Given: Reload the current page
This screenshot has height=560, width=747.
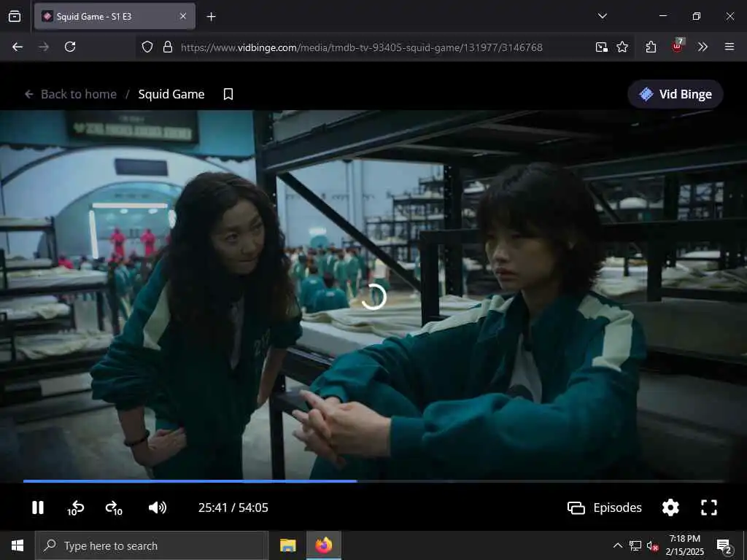Looking at the screenshot, I should click(x=70, y=47).
